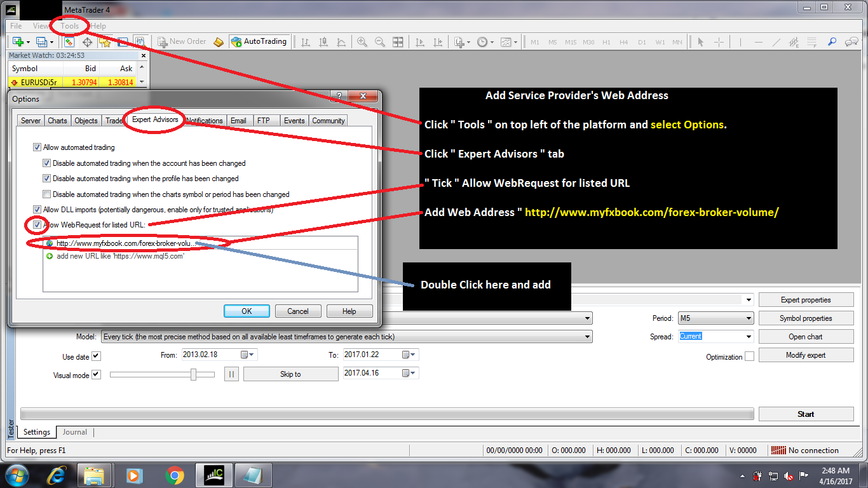Switch chart to candlesticks icon
This screenshot has width=868, height=488.
[x=323, y=42]
